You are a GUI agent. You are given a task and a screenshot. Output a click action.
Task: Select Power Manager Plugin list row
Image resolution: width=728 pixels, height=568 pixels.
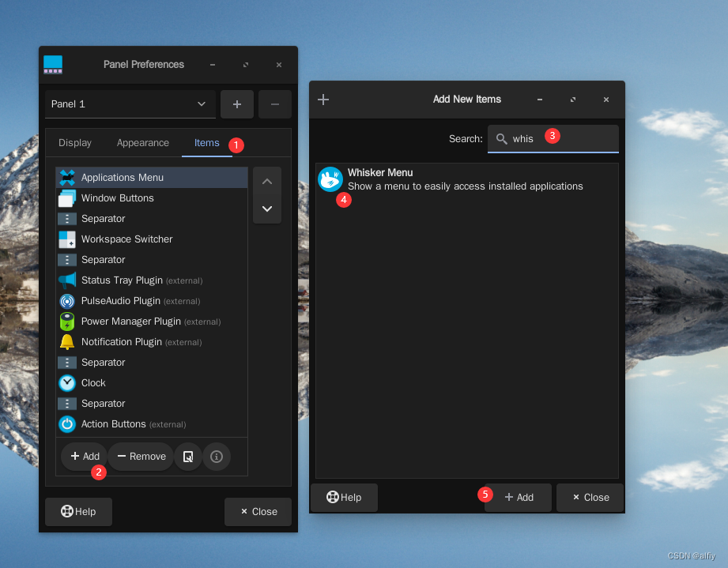coord(152,322)
